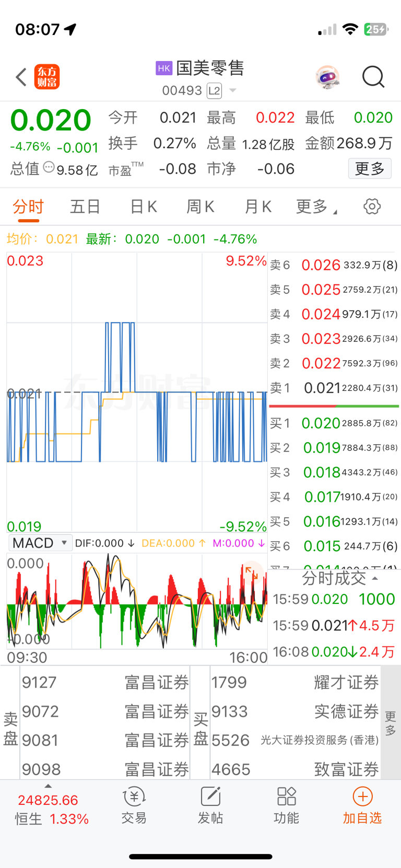Screen dimensions: 401x868
Task: Tap the 16:08 0.020 2.4万 trade row
Action: point(334,651)
